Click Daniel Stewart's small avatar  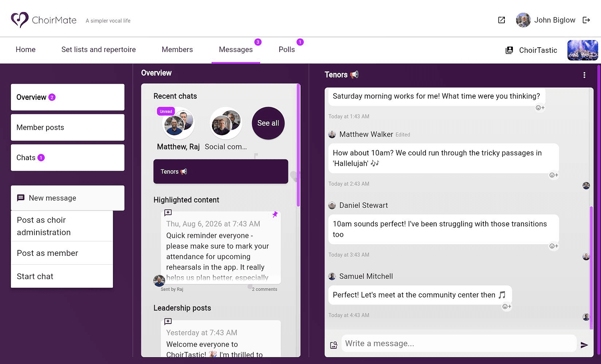[332, 205]
